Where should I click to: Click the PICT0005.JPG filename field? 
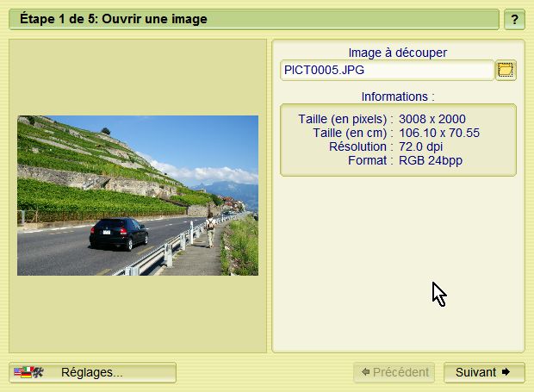pos(386,70)
